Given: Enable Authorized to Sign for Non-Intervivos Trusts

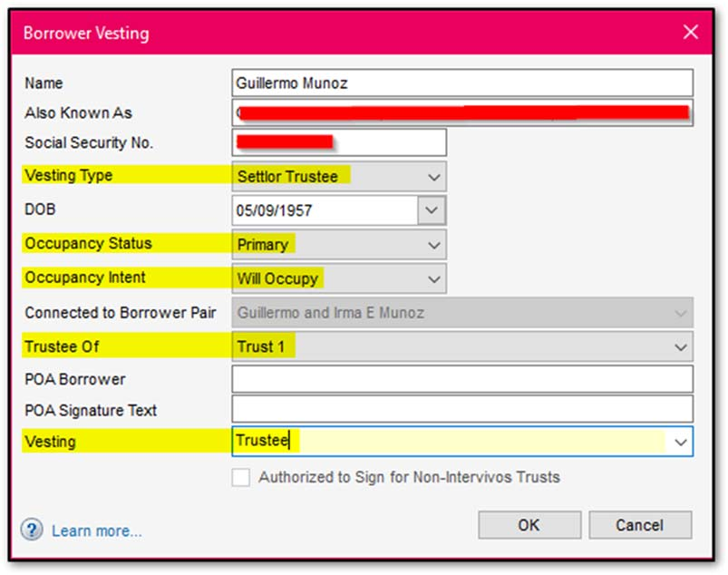Looking at the screenshot, I should click(x=241, y=477).
